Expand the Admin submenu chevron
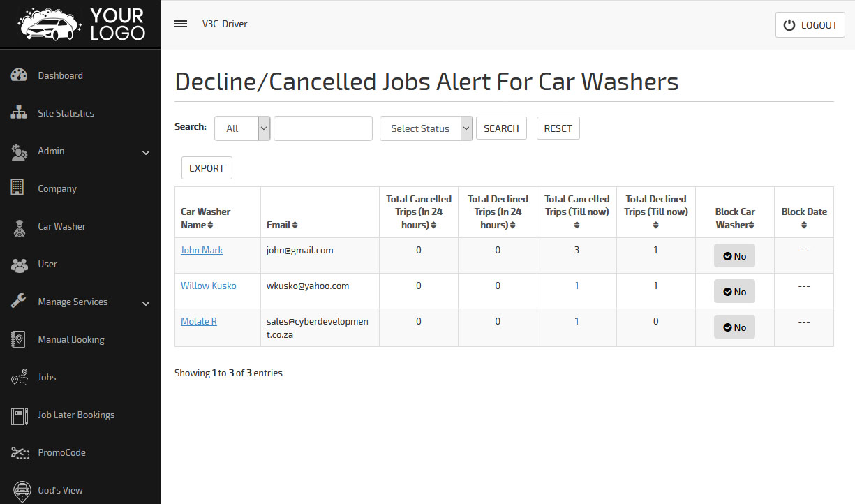The width and height of the screenshot is (855, 504). click(x=146, y=152)
